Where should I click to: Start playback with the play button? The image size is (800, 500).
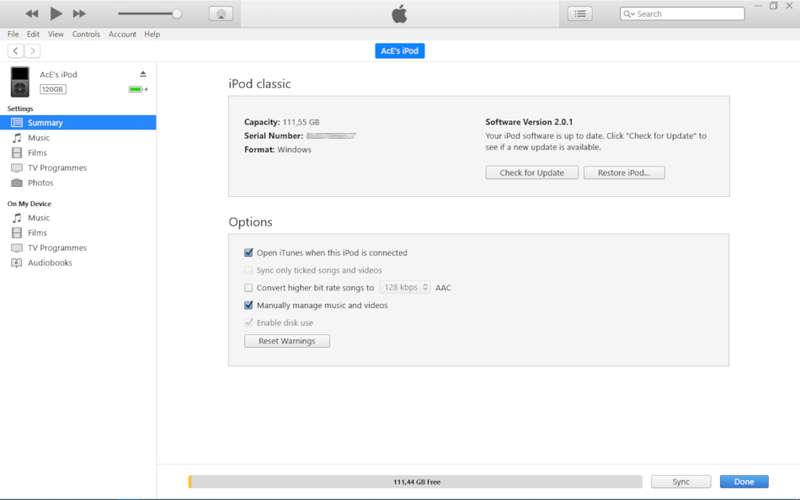(56, 14)
